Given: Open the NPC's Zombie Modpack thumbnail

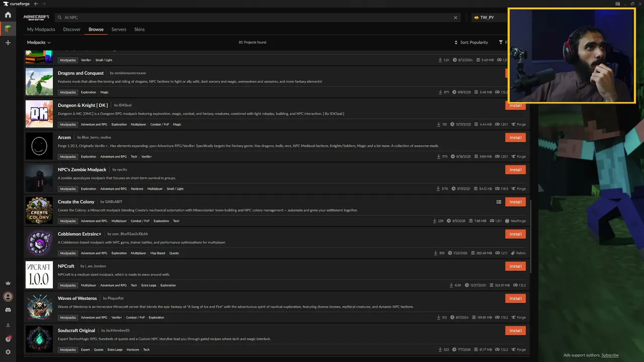Looking at the screenshot, I should [39, 178].
